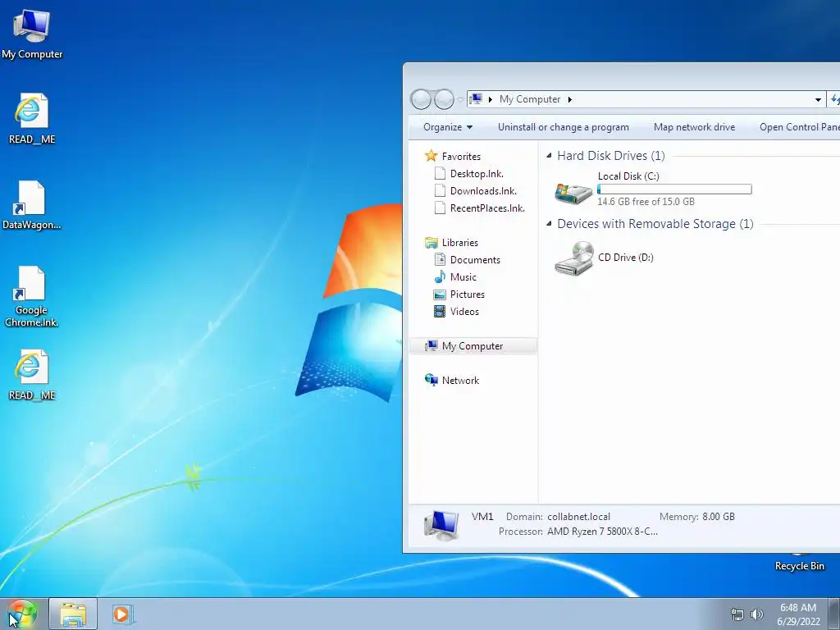Click Open Control Panel in toolbar
This screenshot has width=840, height=630.
click(x=799, y=127)
